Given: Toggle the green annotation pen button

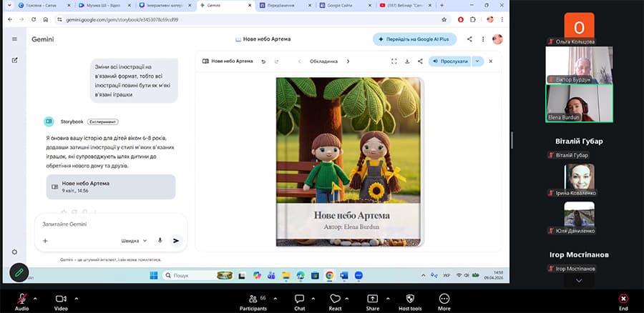Looking at the screenshot, I should pos(19,272).
